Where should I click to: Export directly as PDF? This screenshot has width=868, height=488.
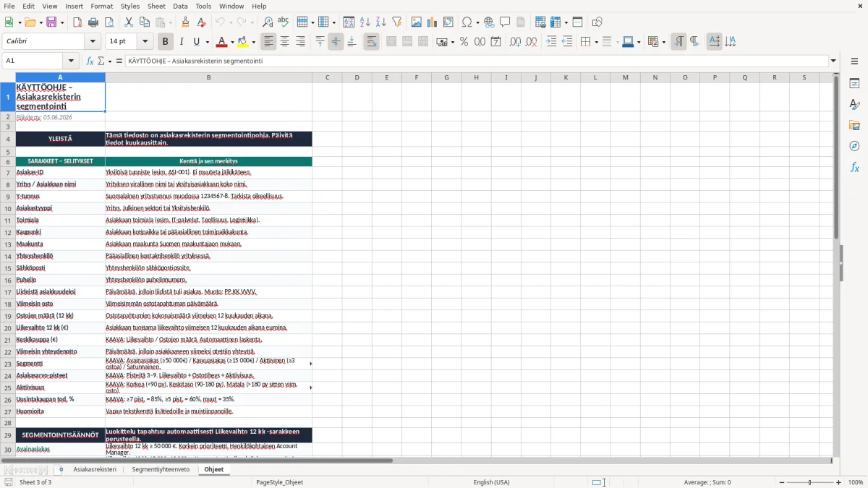[x=77, y=22]
